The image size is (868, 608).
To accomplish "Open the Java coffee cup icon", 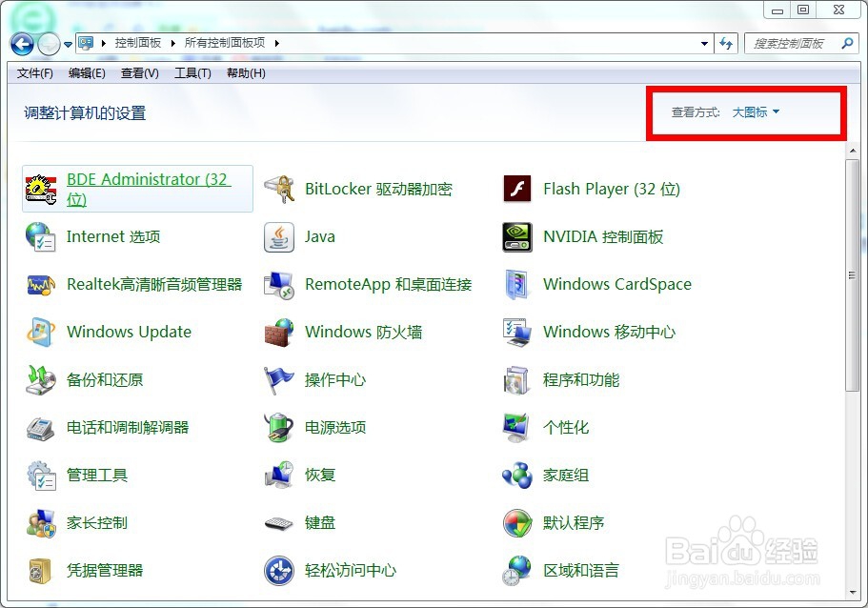I will pyautogui.click(x=279, y=237).
